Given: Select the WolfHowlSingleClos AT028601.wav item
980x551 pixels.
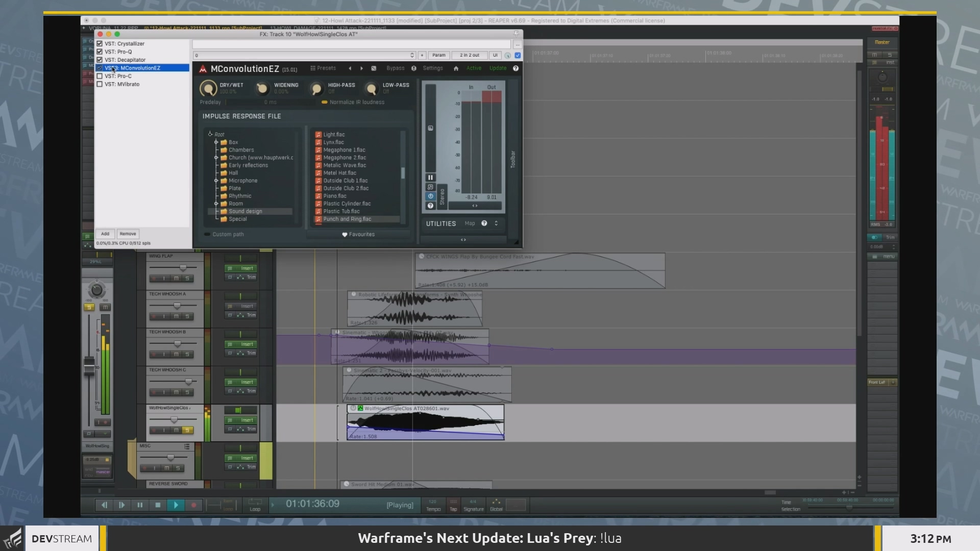Looking at the screenshot, I should (426, 422).
